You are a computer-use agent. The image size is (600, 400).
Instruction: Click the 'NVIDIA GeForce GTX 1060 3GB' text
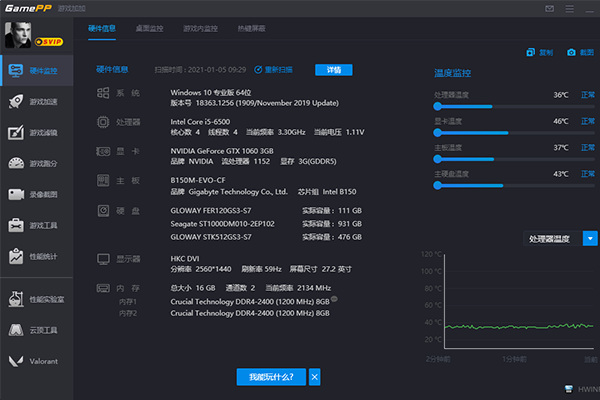pos(222,151)
